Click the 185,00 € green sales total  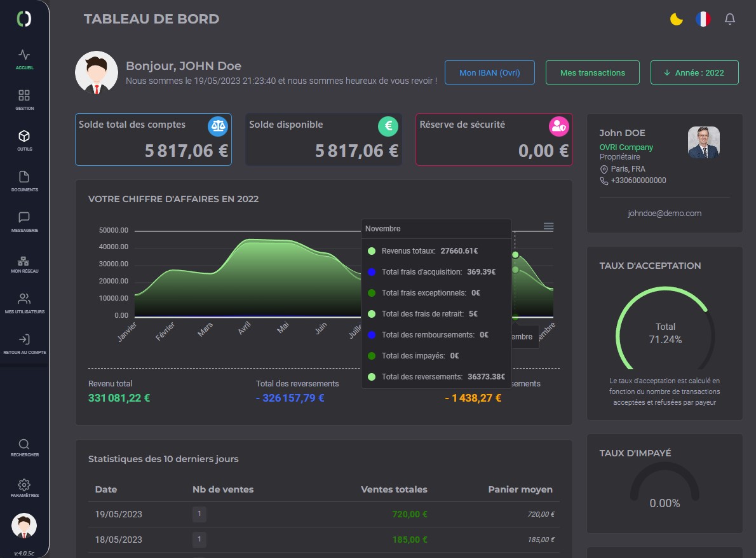tap(410, 540)
